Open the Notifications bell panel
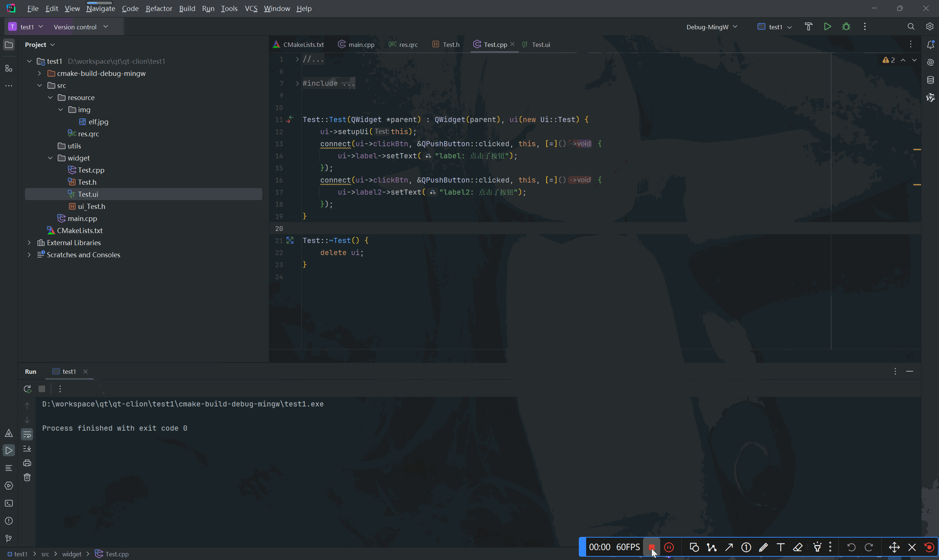939x560 pixels. pos(930,44)
